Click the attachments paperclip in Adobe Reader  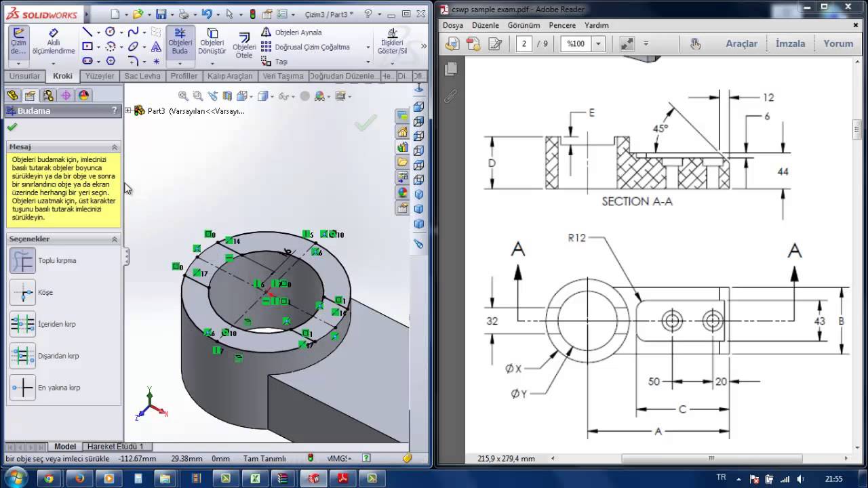coord(450,97)
